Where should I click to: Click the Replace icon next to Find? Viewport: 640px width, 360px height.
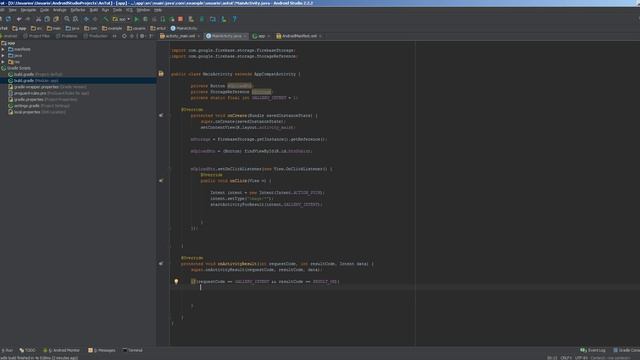tap(76, 19)
